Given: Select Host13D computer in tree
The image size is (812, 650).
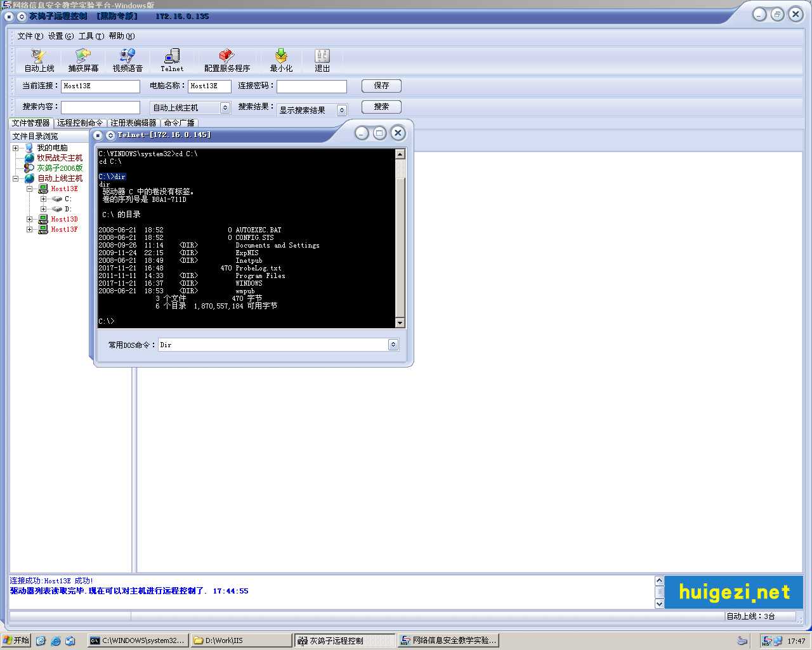Looking at the screenshot, I should (x=64, y=219).
